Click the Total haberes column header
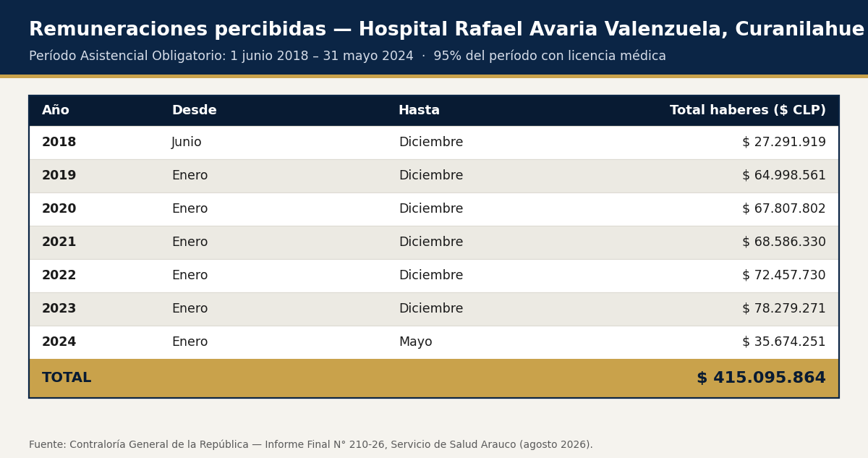868x458 pixels. coord(747,111)
